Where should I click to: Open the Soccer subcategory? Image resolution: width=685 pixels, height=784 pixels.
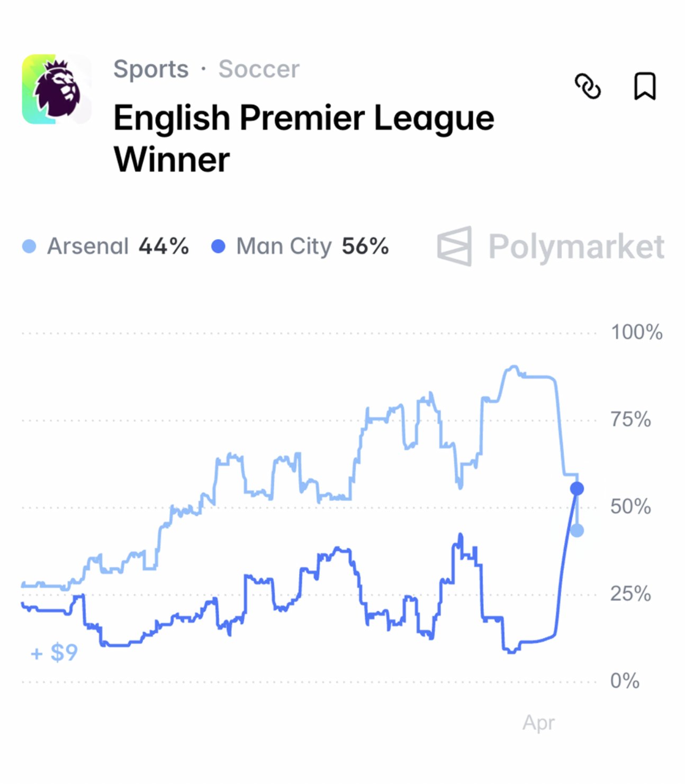pyautogui.click(x=259, y=69)
